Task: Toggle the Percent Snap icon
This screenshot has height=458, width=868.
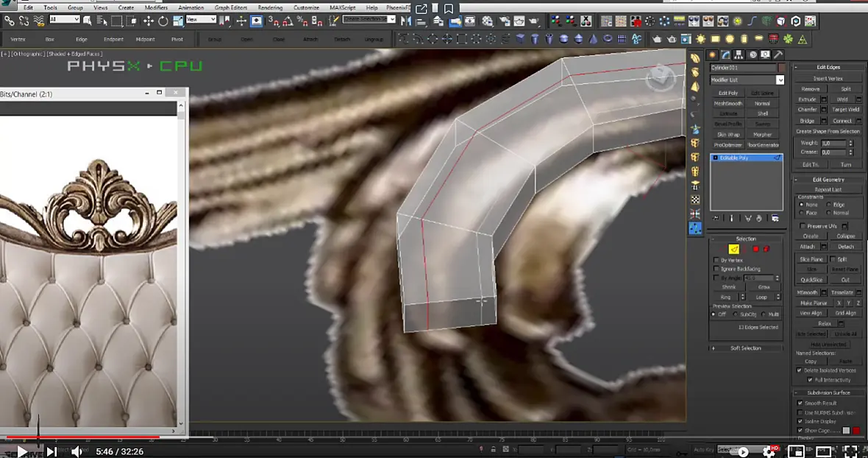Action: 302,21
